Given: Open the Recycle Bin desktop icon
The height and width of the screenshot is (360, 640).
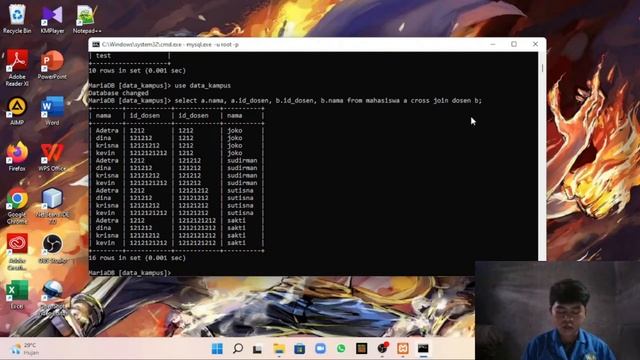Looking at the screenshot, I should tap(17, 19).
